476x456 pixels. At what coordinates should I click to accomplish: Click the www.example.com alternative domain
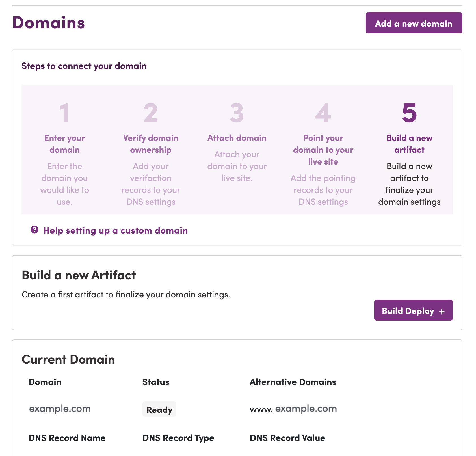pos(293,409)
